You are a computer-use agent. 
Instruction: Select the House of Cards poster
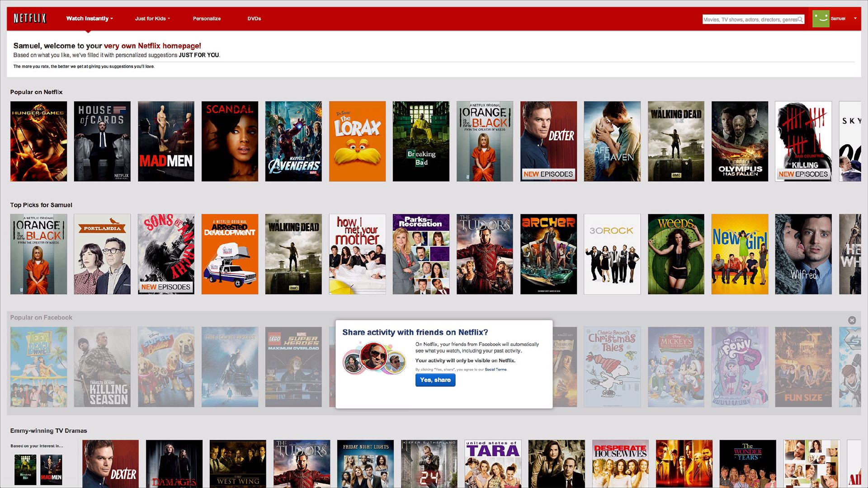102,141
